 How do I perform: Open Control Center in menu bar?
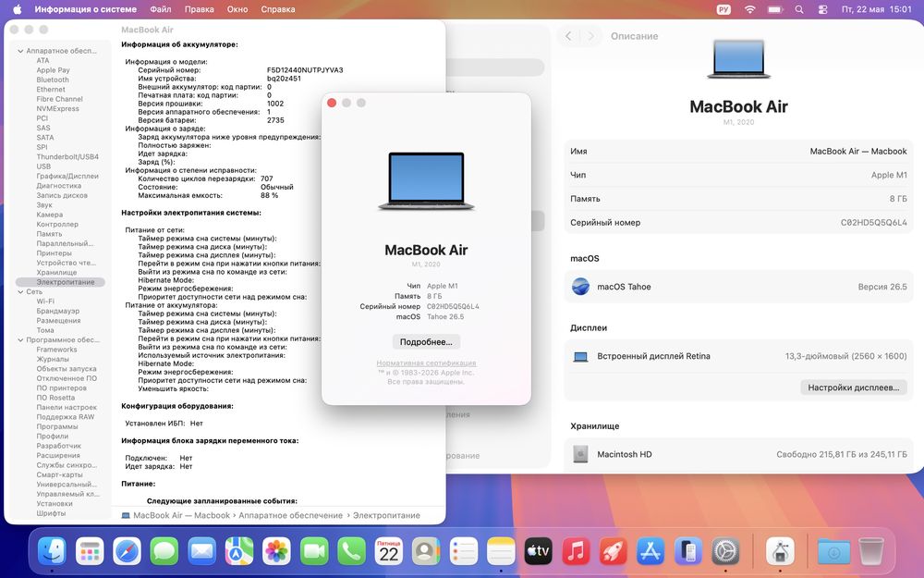click(822, 9)
